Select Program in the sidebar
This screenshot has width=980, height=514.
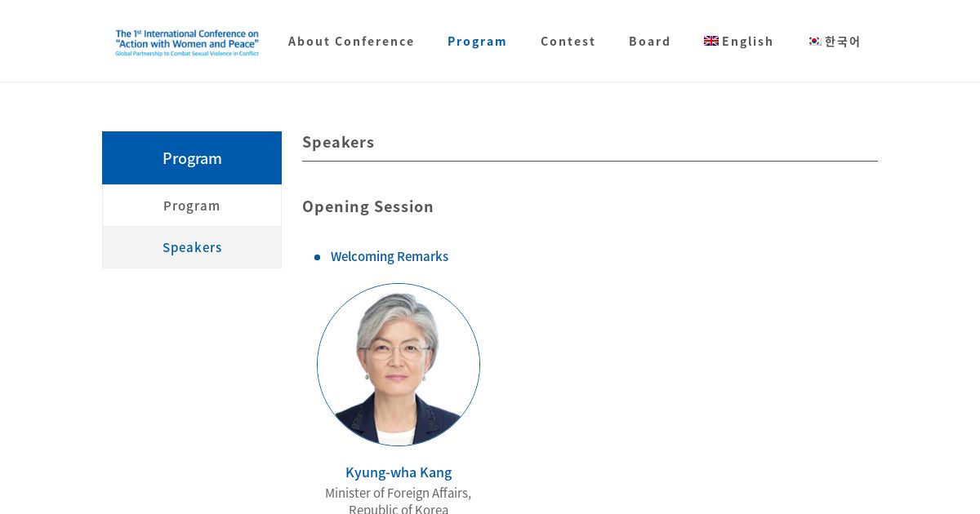pyautogui.click(x=192, y=206)
